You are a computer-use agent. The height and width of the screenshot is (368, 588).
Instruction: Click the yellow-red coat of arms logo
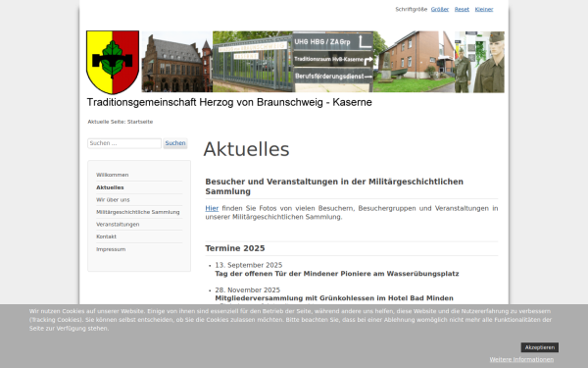point(113,63)
